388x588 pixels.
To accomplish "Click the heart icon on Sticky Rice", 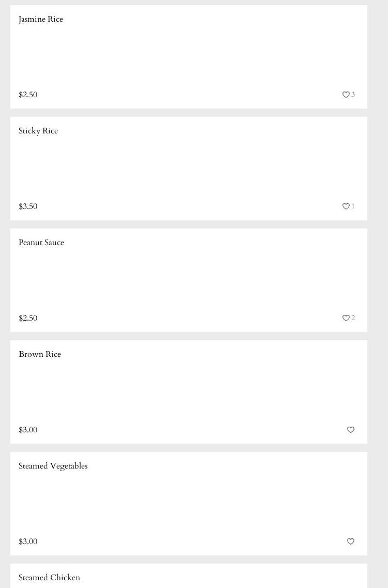I will pyautogui.click(x=346, y=206).
